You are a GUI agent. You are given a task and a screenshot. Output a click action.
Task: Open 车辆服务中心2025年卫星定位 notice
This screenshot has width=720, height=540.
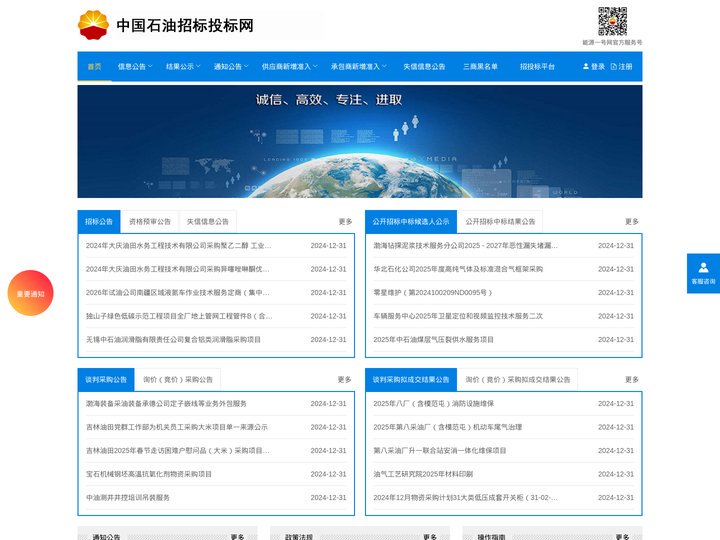pyautogui.click(x=458, y=316)
